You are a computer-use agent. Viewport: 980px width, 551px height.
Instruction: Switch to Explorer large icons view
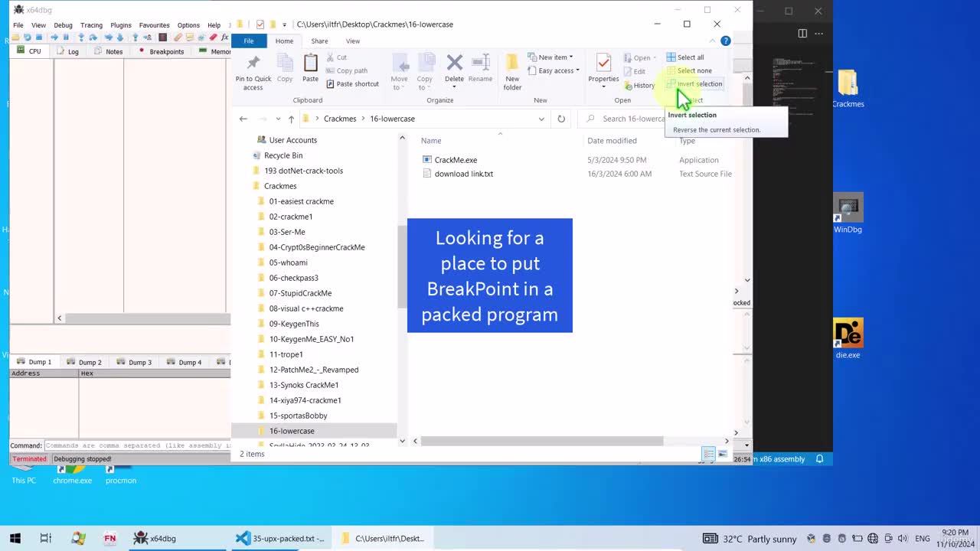pyautogui.click(x=722, y=455)
